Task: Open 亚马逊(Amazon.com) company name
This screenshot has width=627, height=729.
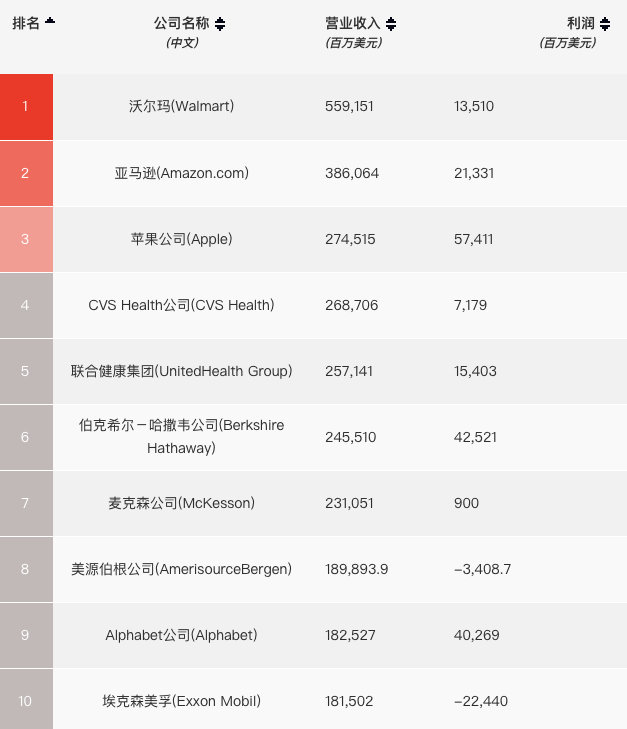Action: pyautogui.click(x=182, y=173)
